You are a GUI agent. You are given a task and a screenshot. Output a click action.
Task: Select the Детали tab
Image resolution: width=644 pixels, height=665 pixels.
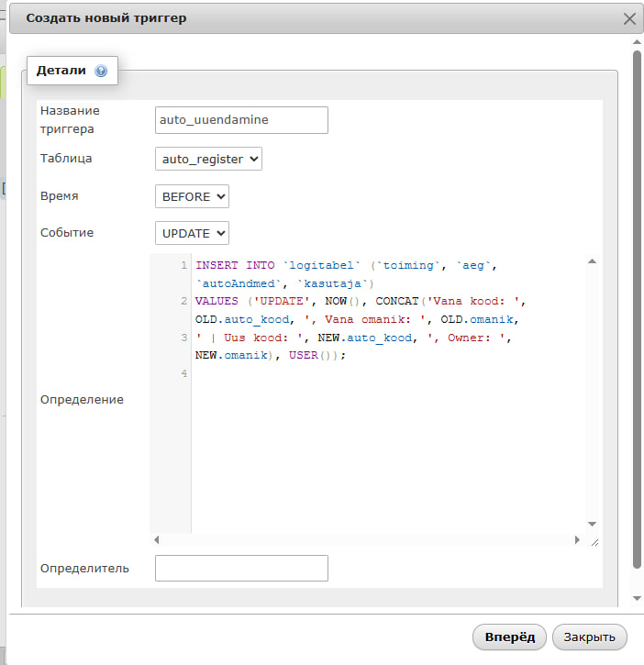point(62,70)
